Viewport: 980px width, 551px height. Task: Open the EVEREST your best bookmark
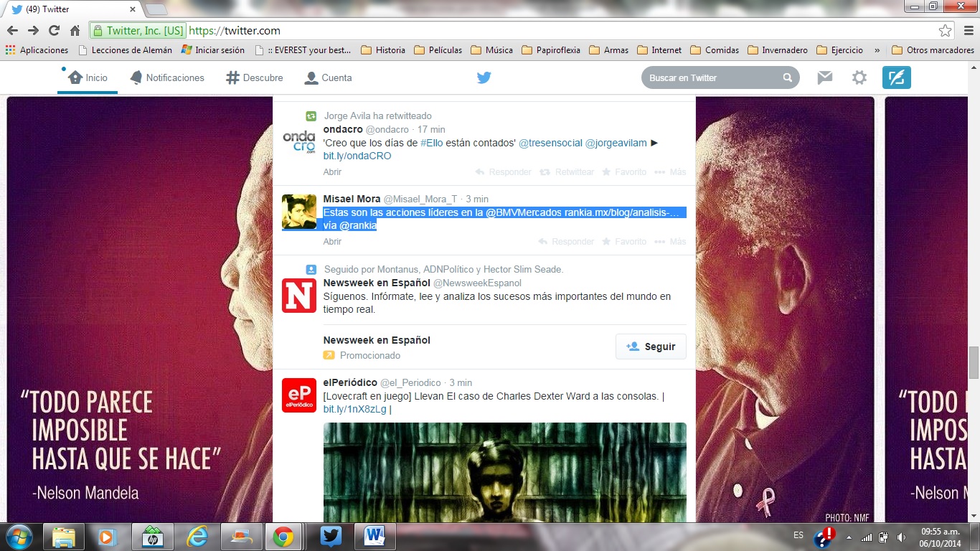303,50
